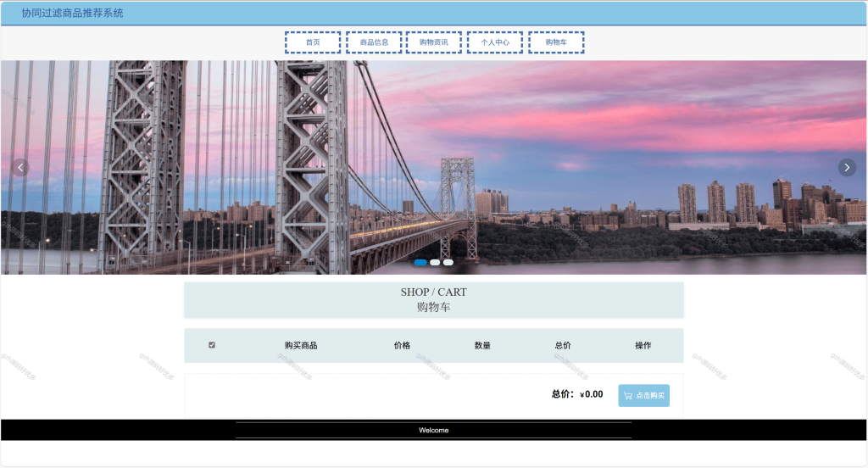Open the 购物资讯 navigation tab

coord(434,42)
